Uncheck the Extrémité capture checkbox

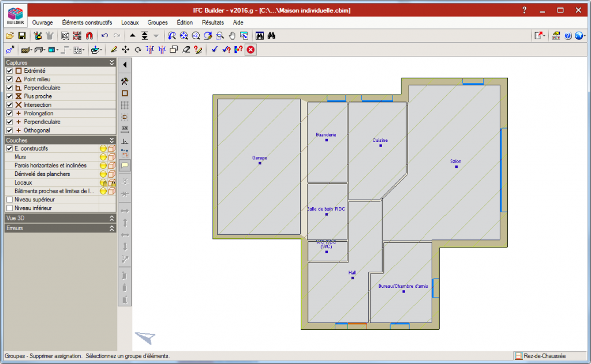(9, 70)
